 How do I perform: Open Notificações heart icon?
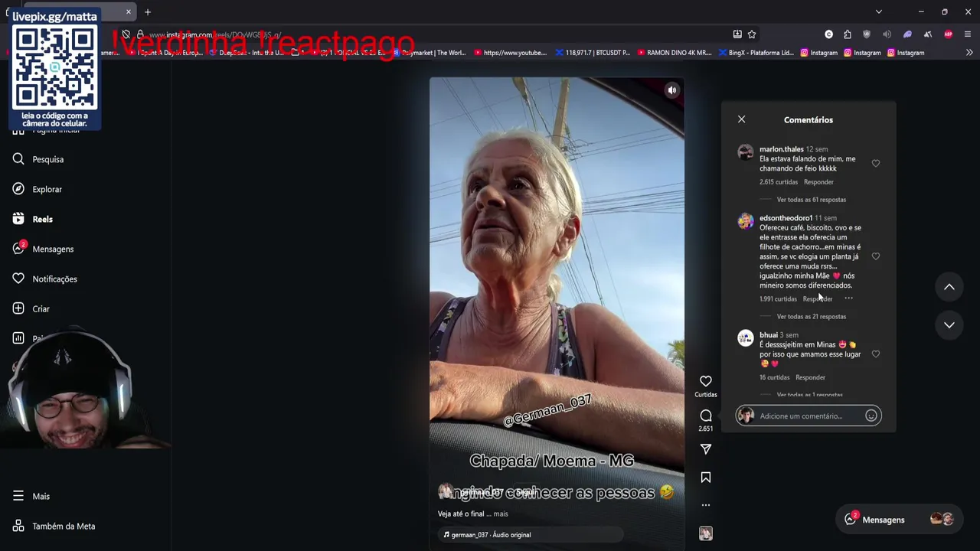coord(18,279)
